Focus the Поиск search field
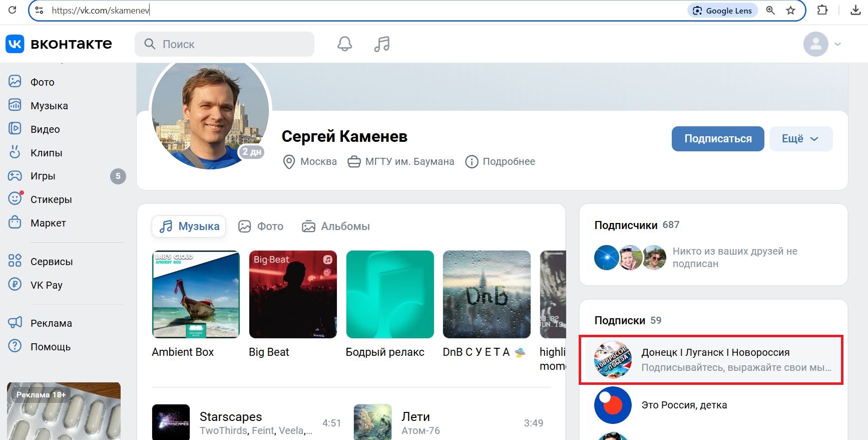 (x=224, y=44)
